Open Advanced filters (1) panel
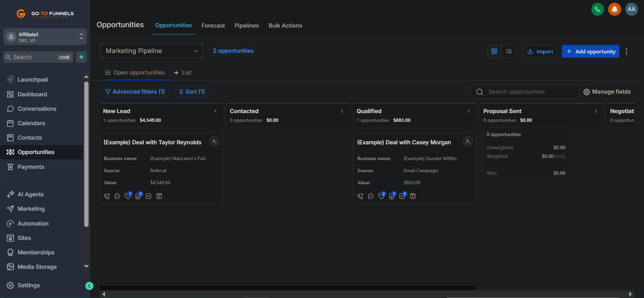This screenshot has width=644, height=298. [x=135, y=92]
